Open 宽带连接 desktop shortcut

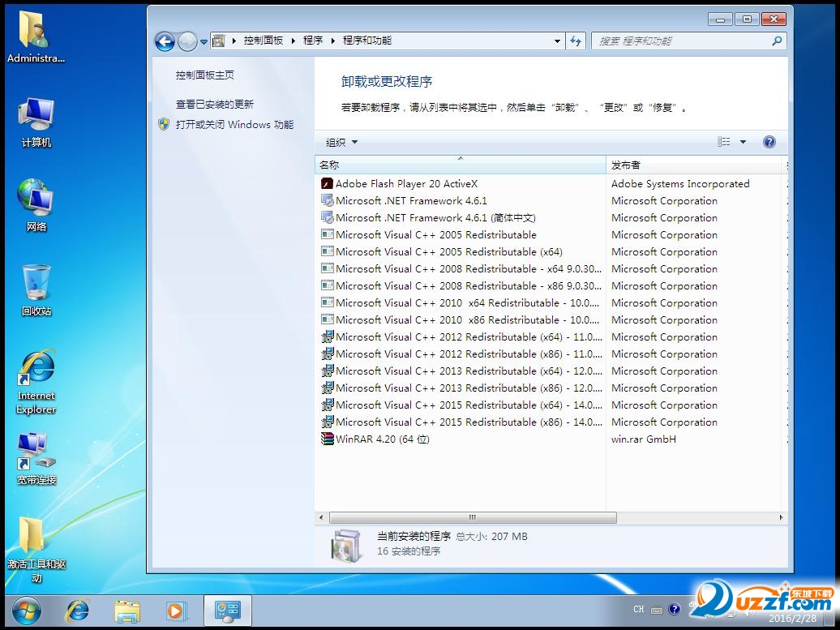[x=36, y=459]
